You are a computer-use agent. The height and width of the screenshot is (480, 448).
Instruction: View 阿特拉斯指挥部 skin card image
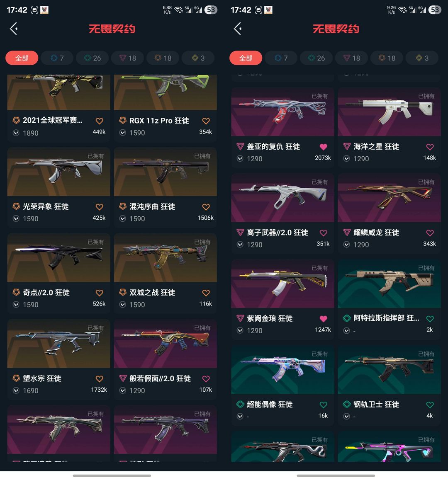pyautogui.click(x=389, y=284)
